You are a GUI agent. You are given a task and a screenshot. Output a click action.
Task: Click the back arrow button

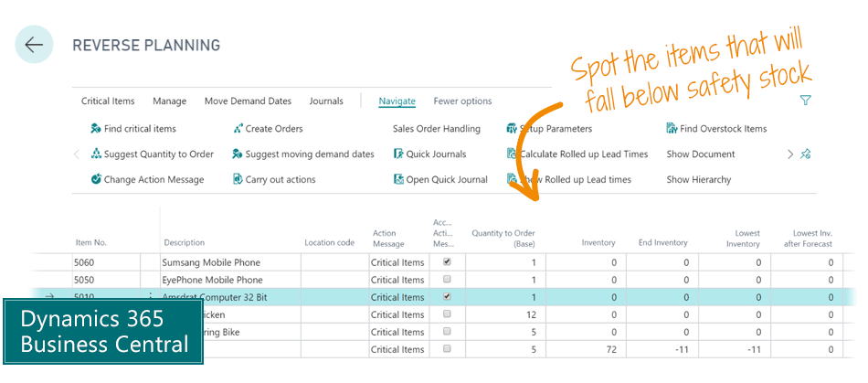(34, 45)
